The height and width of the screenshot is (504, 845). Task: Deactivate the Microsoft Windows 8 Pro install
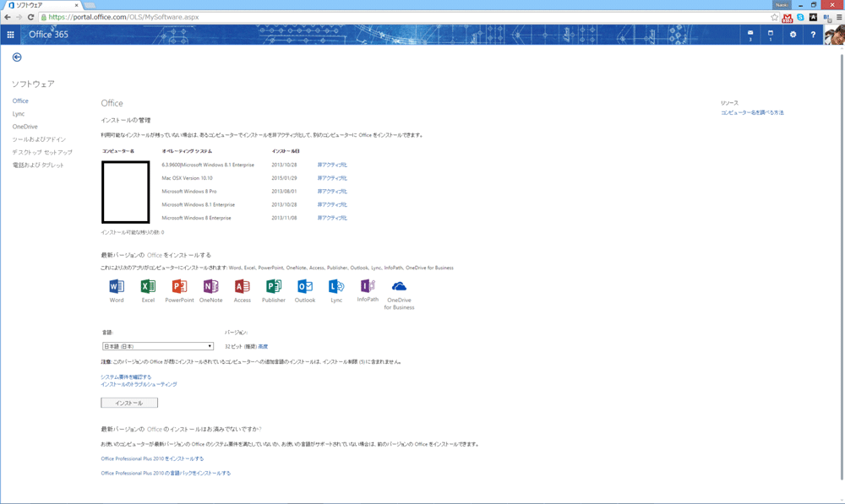[332, 191]
